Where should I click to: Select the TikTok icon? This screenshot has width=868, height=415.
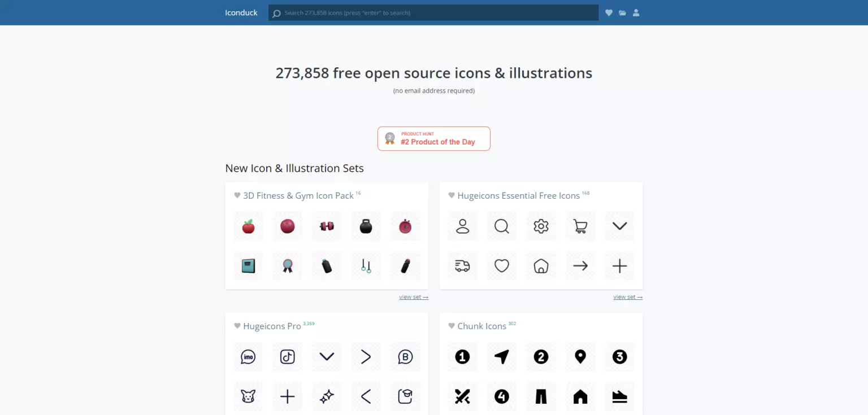(x=288, y=357)
